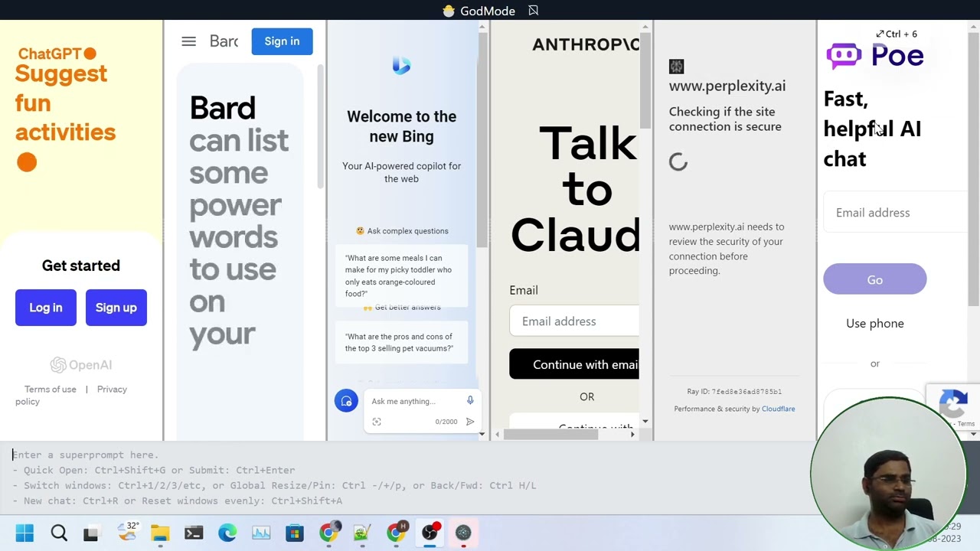Focus the superprompt text box
This screenshot has height=551, width=980.
[406, 455]
